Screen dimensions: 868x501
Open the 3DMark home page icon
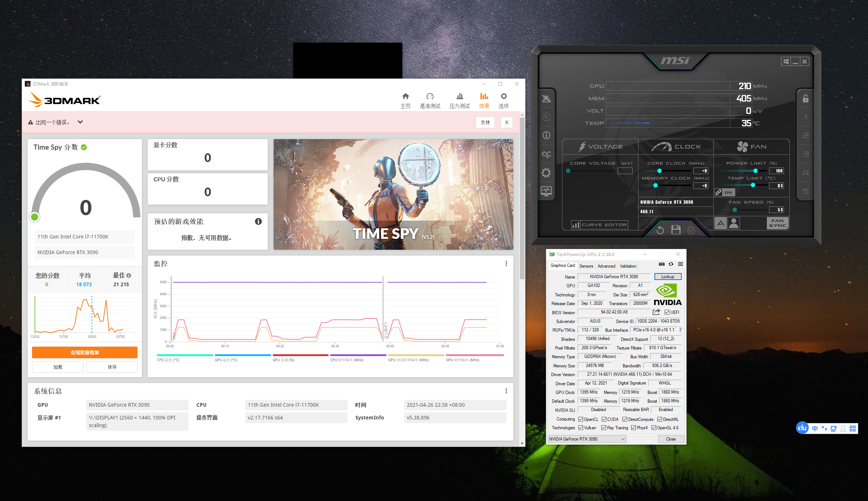(x=405, y=96)
